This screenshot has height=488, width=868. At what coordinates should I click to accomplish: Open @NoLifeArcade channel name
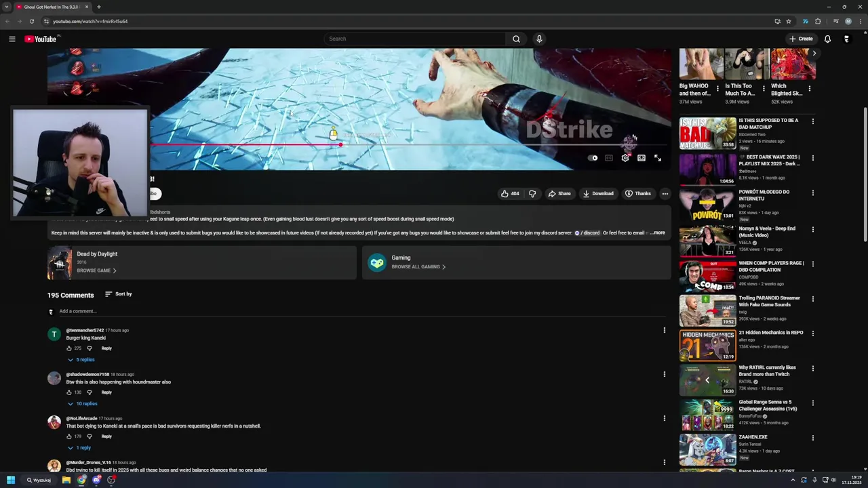click(81, 418)
